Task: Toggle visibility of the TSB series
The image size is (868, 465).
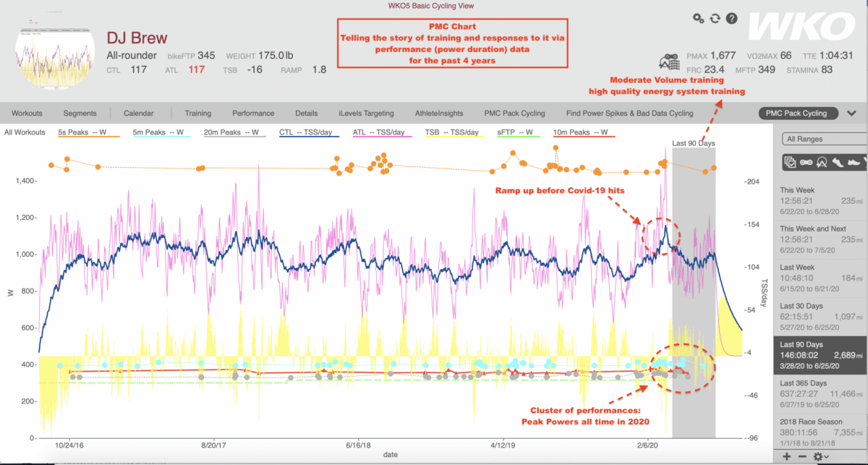Action: [452, 133]
